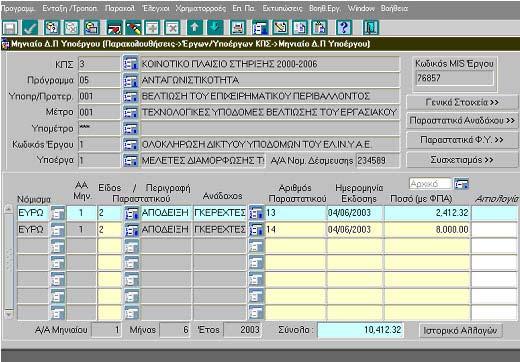
Task: Open the Παρακολ. menu
Action: pyautogui.click(x=120, y=9)
